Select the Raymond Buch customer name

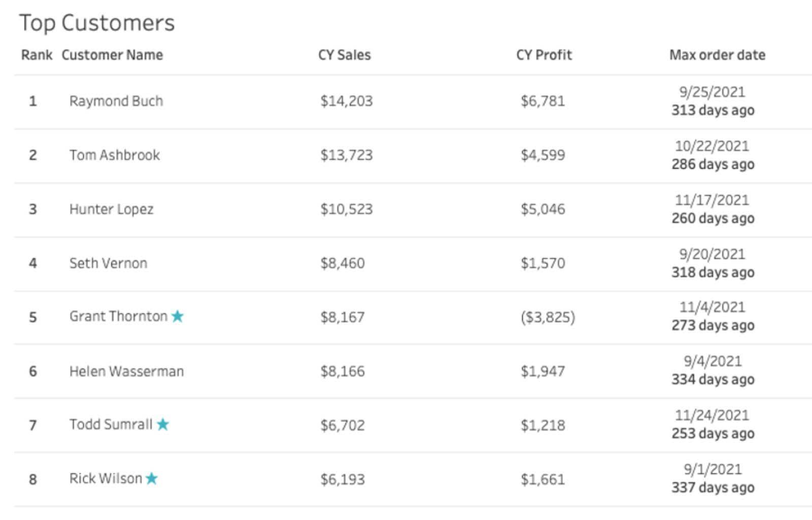coord(116,101)
